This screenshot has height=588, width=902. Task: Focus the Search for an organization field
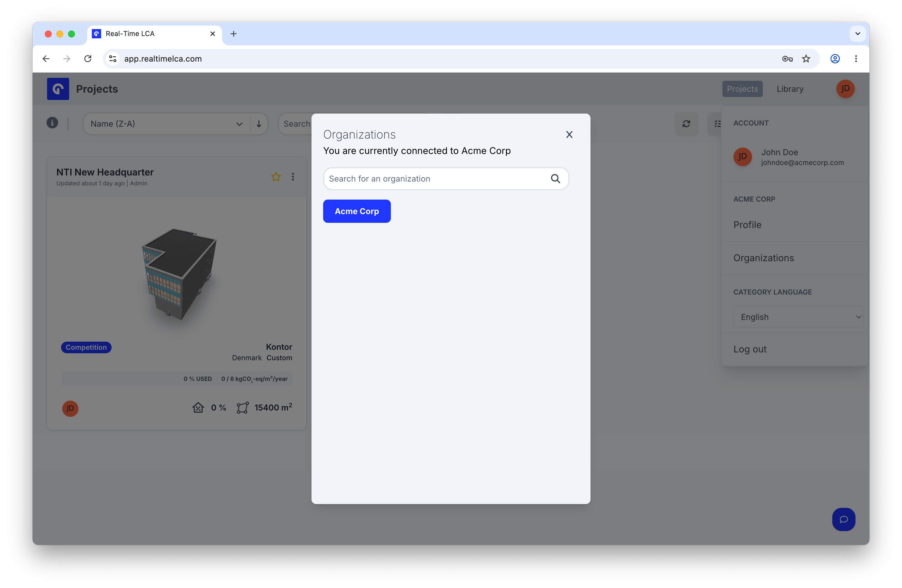(446, 178)
